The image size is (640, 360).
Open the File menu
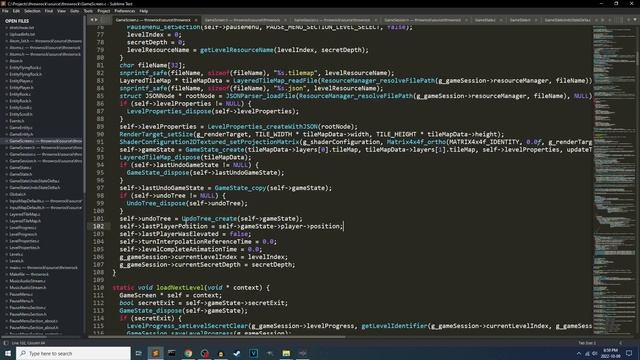pyautogui.click(x=5, y=11)
